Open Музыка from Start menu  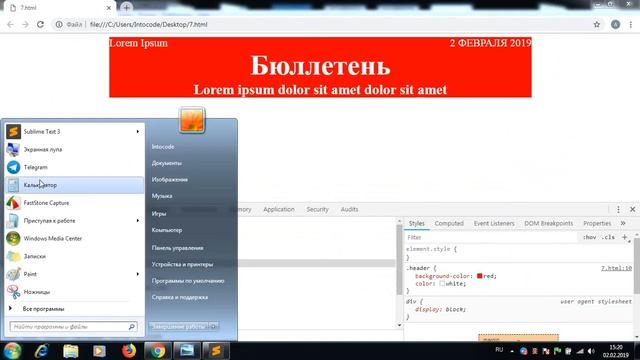click(x=162, y=196)
